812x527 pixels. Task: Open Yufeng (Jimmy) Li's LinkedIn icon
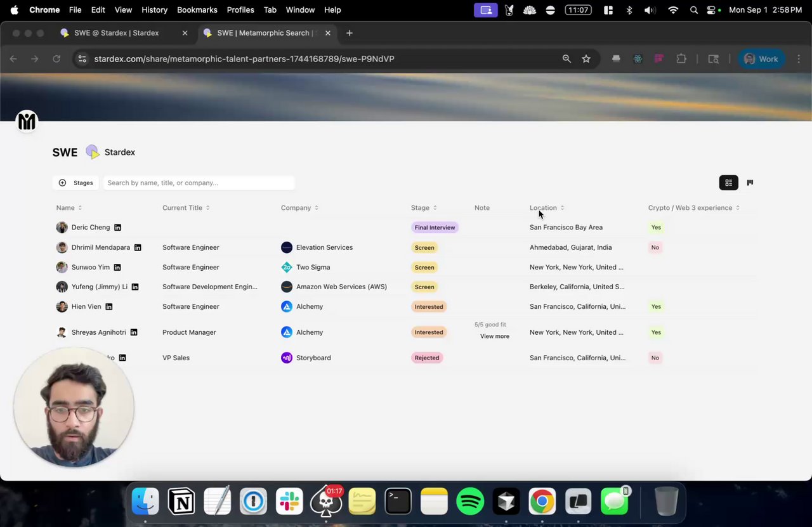(x=135, y=287)
